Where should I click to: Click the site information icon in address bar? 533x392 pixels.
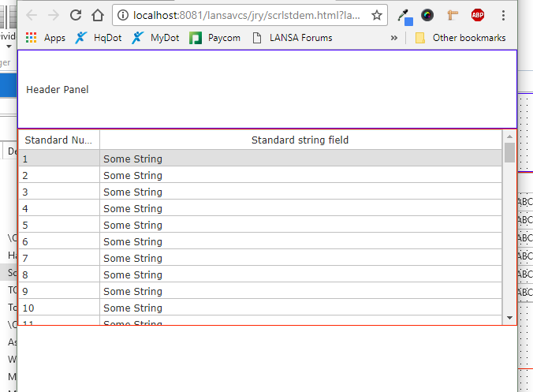pos(124,15)
